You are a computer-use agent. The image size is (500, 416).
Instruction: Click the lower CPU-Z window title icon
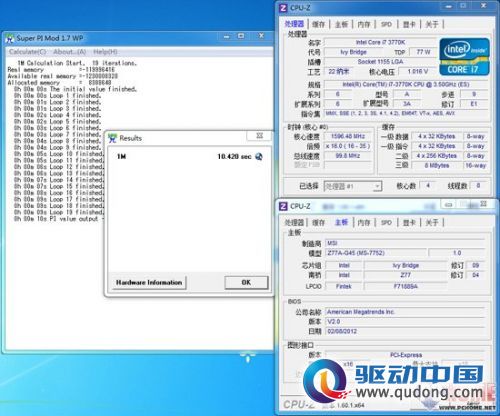click(283, 206)
